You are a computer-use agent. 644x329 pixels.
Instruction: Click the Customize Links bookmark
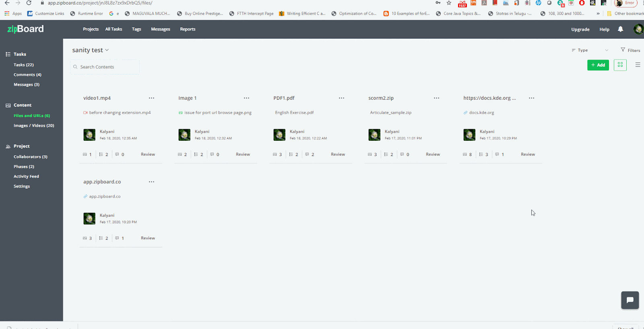pos(46,13)
